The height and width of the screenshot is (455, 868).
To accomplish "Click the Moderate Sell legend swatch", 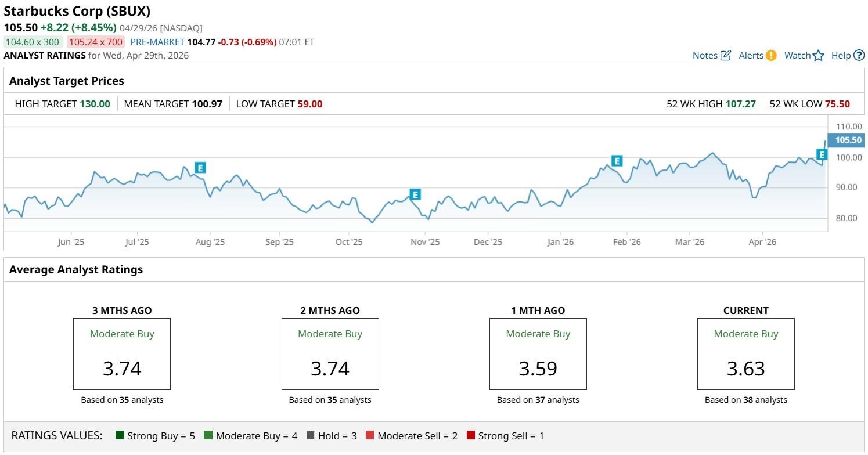I will (370, 435).
